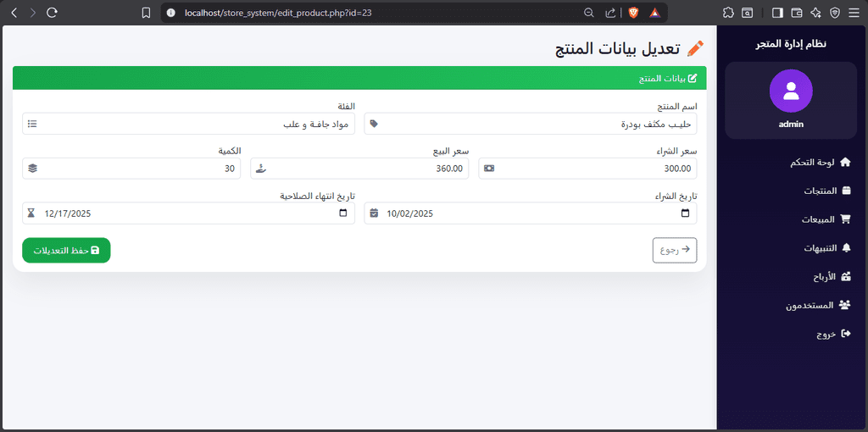Screen dimensions: 868x432
Task: Open الأرباح profits in sidebar
Action: (x=832, y=277)
